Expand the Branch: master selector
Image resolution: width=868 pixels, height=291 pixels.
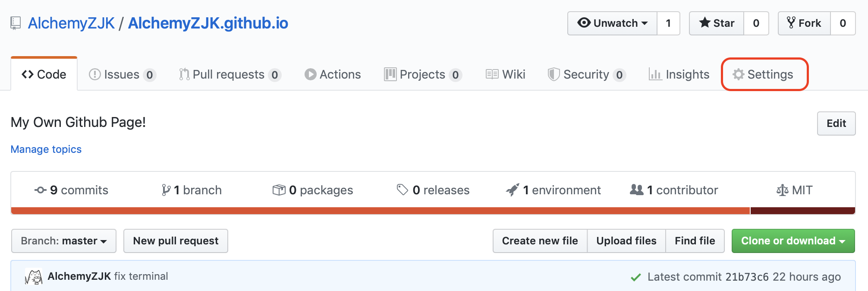click(64, 241)
